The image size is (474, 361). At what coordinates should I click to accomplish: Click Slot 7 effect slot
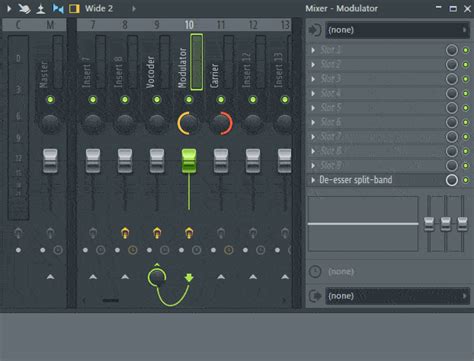375,137
